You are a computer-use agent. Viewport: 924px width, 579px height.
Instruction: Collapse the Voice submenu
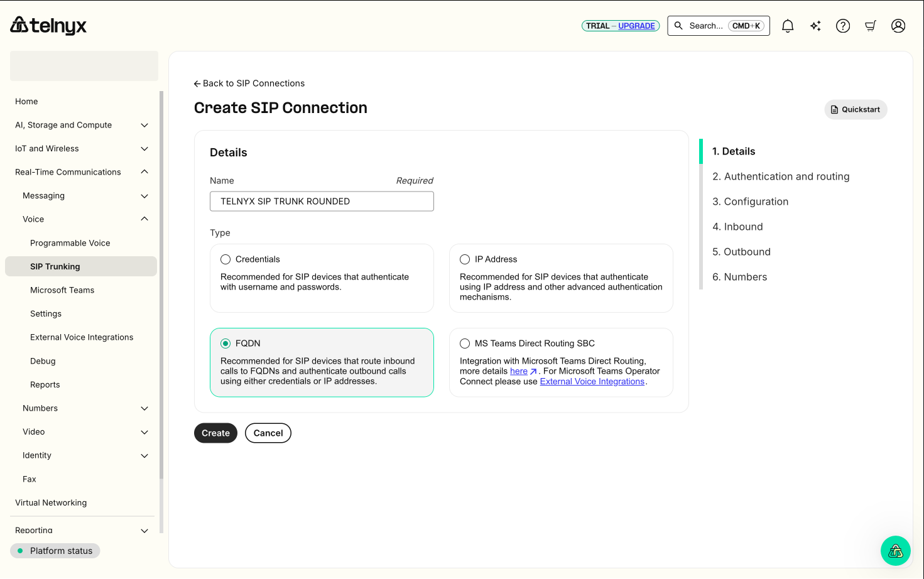144,219
